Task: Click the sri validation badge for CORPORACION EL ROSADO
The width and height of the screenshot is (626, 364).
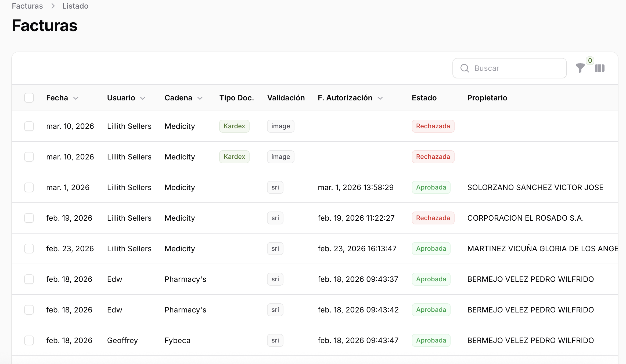Action: coord(275,218)
